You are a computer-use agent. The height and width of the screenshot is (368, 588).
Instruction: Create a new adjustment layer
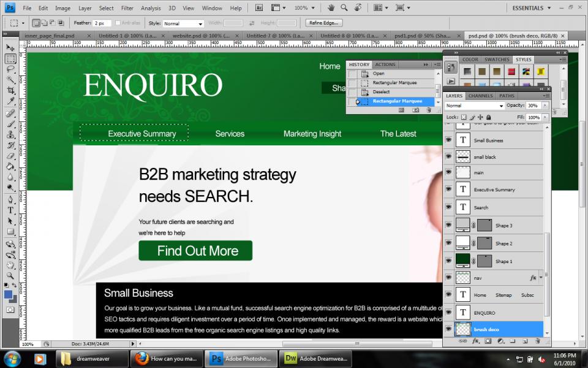(x=500, y=341)
